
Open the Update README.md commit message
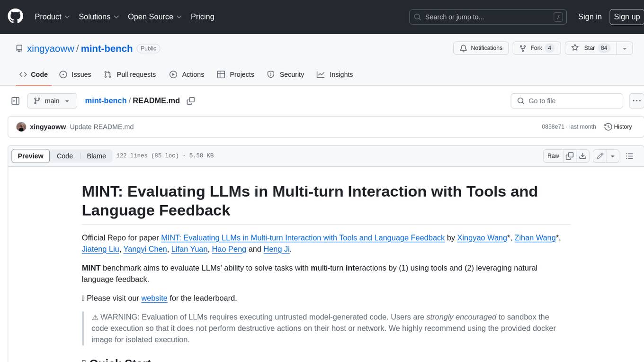tap(102, 127)
